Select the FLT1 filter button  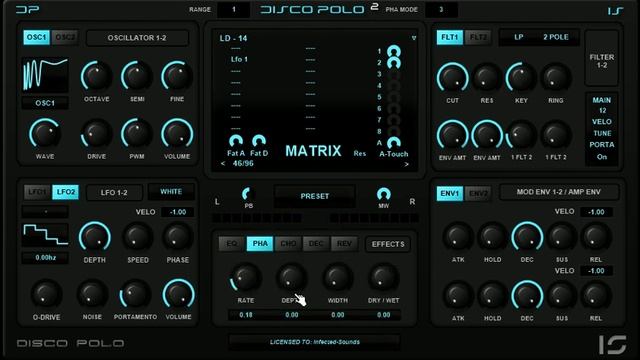(449, 37)
